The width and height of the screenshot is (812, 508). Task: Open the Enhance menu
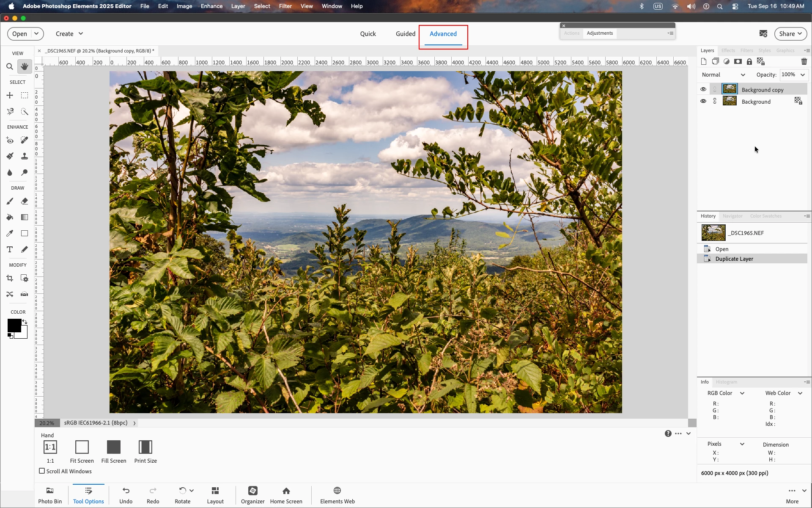tap(211, 6)
